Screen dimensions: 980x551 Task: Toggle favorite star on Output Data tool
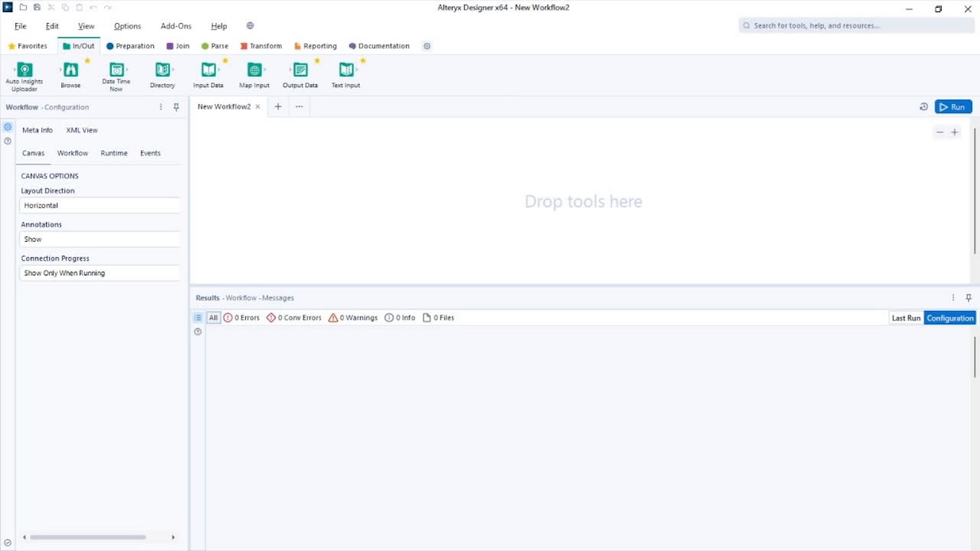click(x=317, y=60)
